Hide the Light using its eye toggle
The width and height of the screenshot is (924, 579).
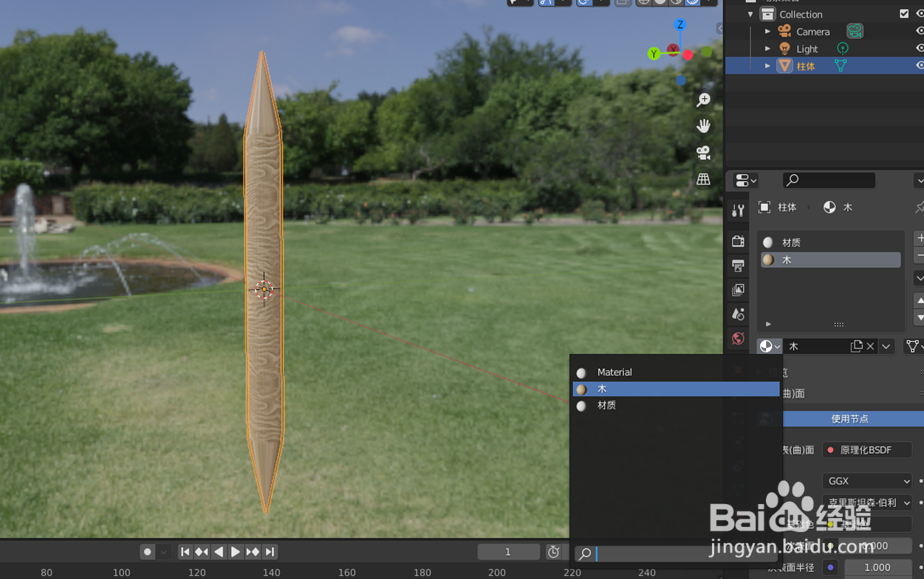920,48
